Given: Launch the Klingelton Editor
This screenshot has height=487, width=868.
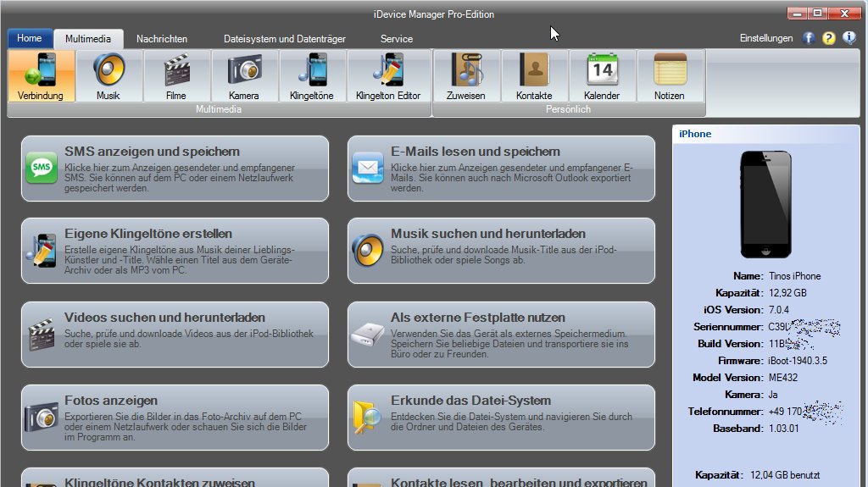Looking at the screenshot, I should coord(388,76).
